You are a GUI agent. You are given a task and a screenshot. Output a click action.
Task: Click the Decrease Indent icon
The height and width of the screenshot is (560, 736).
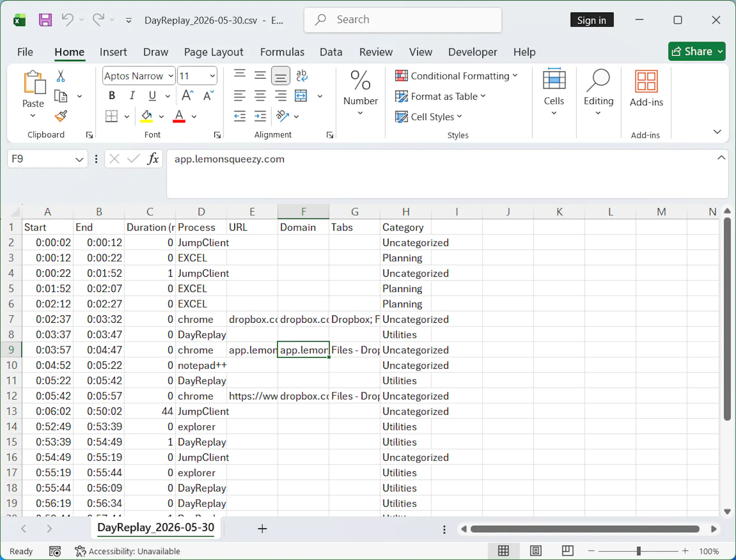pyautogui.click(x=240, y=116)
